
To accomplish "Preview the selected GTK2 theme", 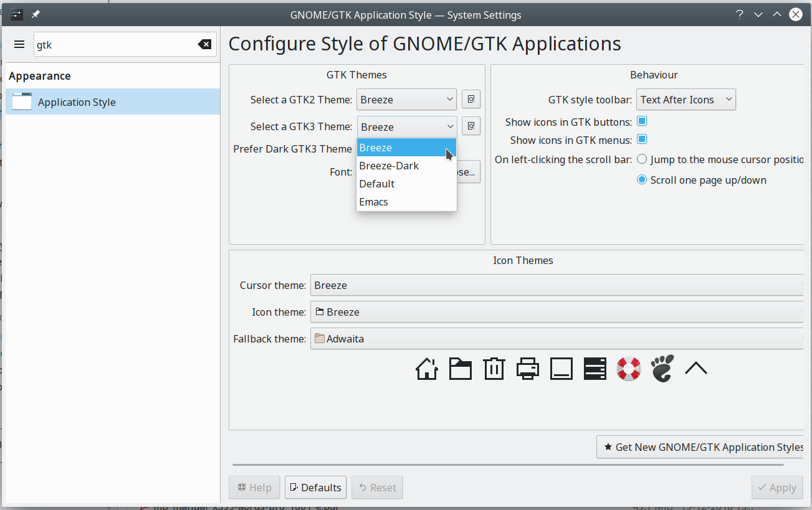I will (471, 100).
